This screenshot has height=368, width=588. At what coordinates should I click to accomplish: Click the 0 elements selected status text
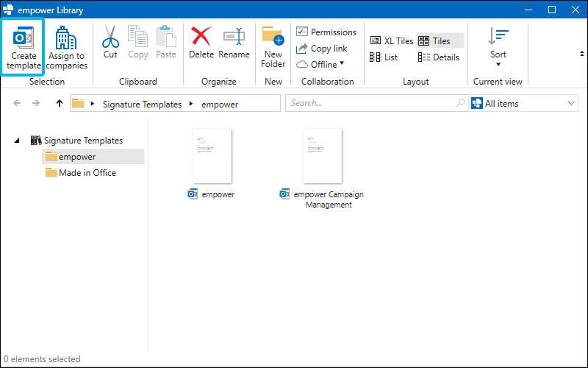[x=42, y=359]
